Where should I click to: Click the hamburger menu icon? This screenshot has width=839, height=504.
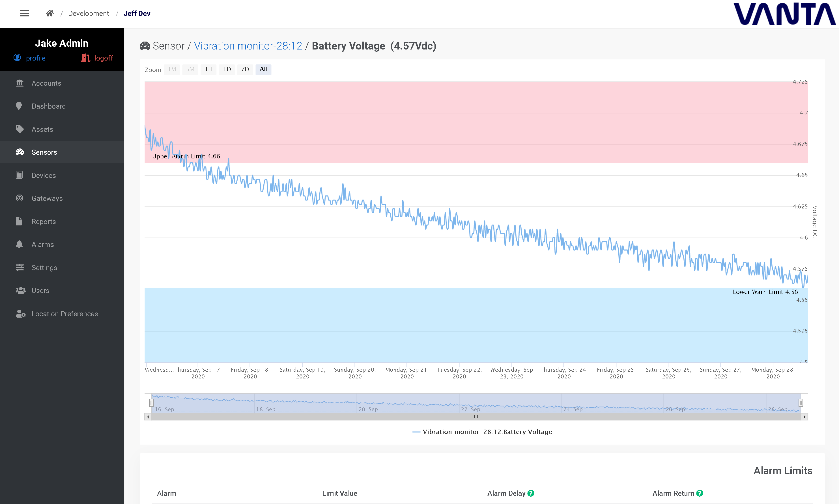pyautogui.click(x=24, y=13)
